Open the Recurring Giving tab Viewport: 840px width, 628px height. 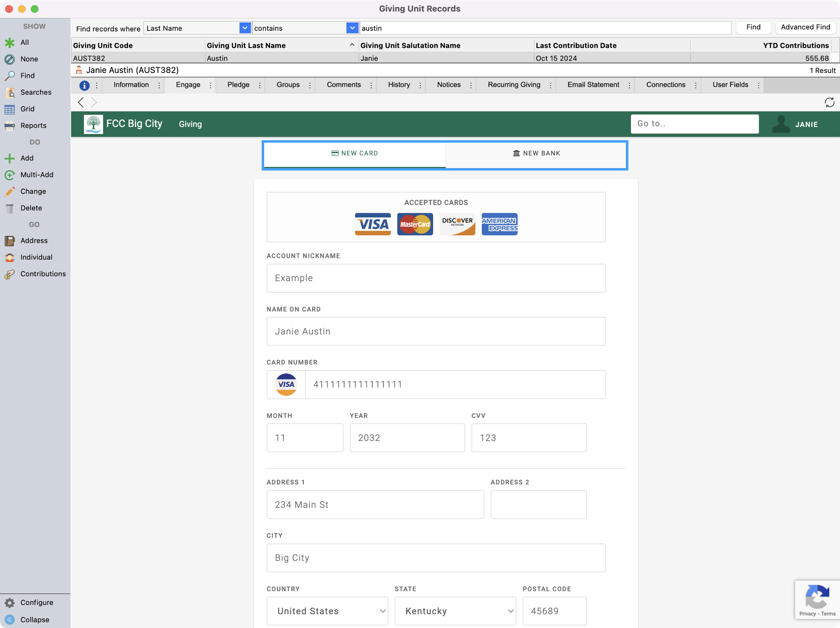pos(514,85)
